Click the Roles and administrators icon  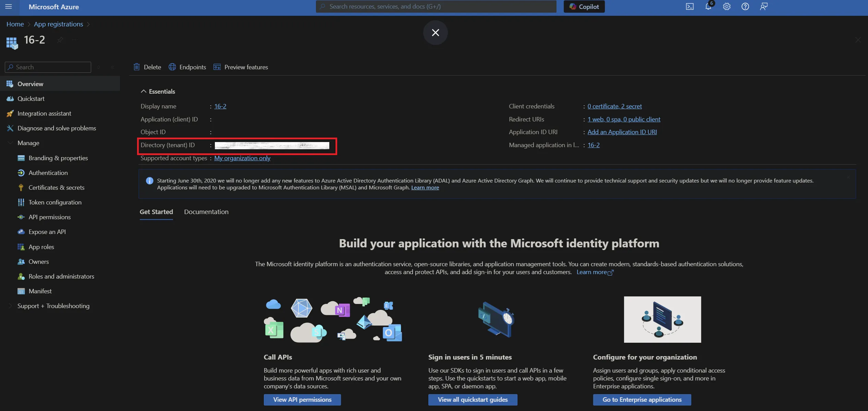point(21,276)
